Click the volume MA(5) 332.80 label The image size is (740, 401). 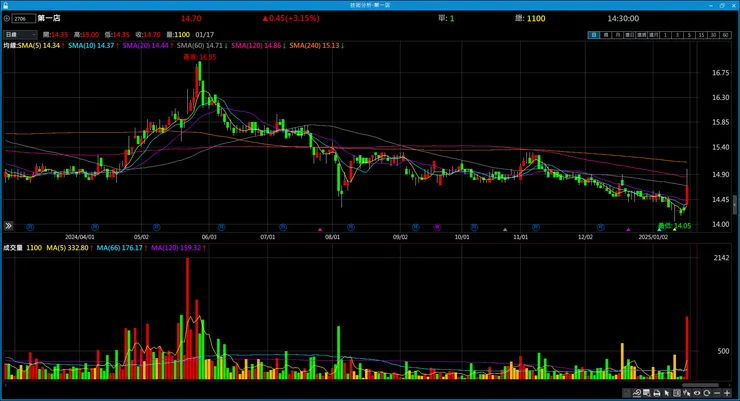[69, 248]
